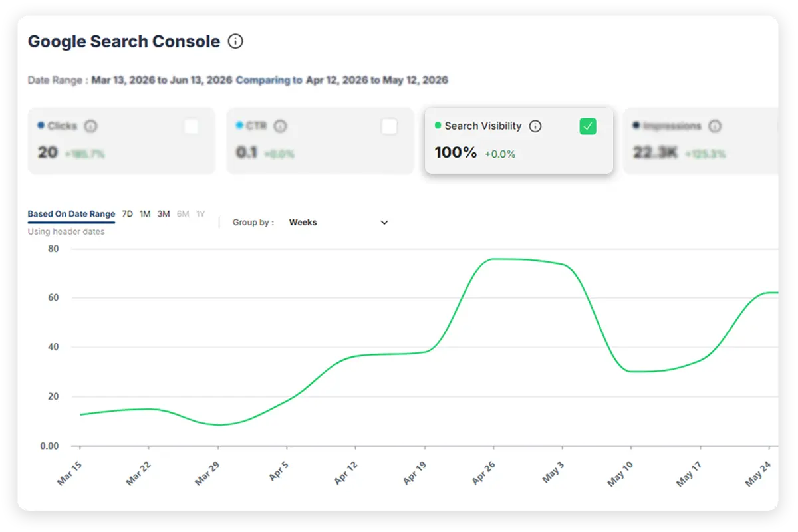Click the May 3 x-axis label
The image size is (798, 532).
coord(554,471)
